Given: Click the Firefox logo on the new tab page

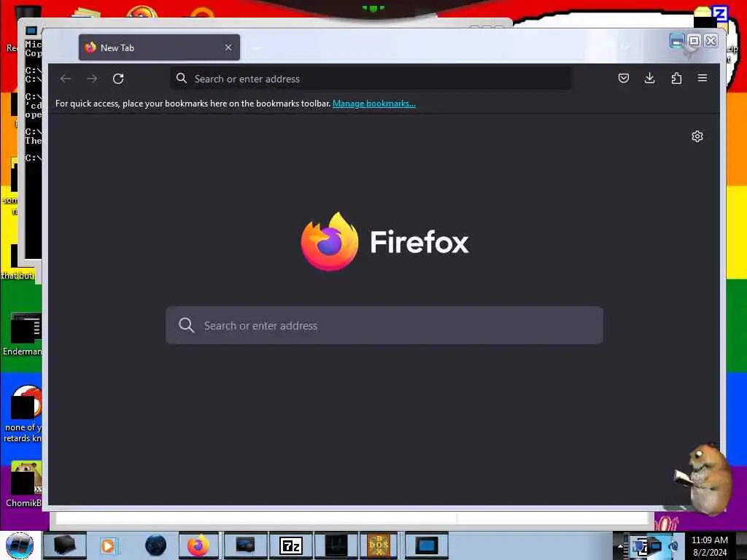Looking at the screenshot, I should coord(330,241).
